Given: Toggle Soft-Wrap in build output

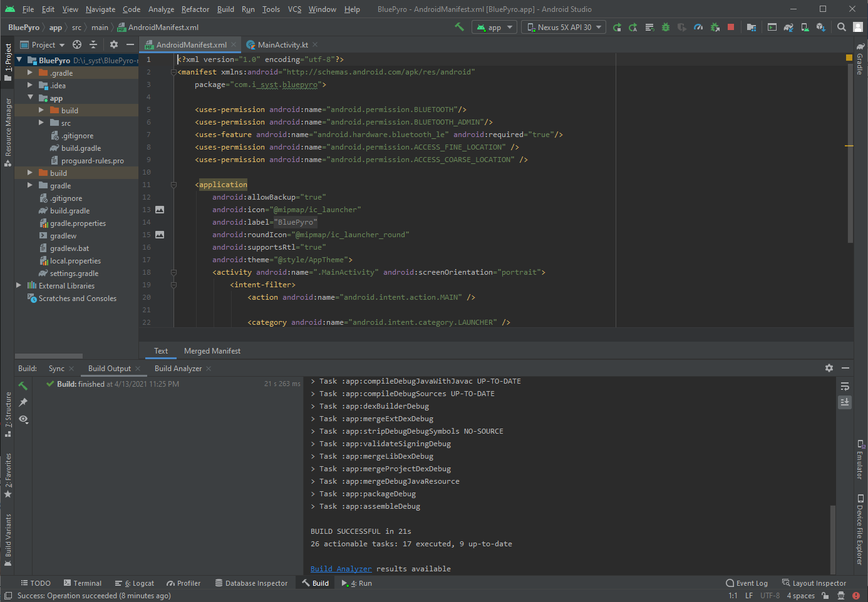Looking at the screenshot, I should click(845, 386).
